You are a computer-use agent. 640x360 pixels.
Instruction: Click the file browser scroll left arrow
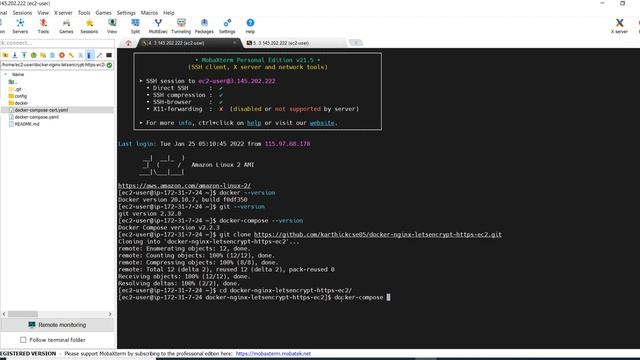[x=4, y=314]
